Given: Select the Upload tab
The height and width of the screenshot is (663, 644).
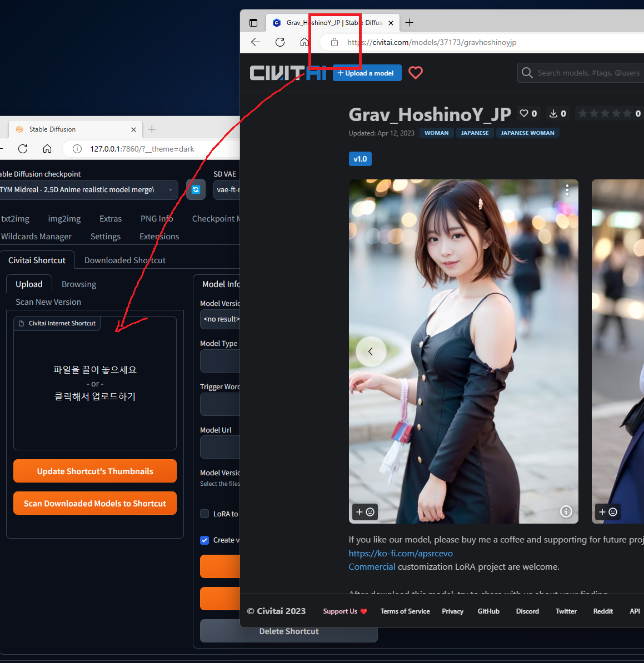Looking at the screenshot, I should tap(29, 284).
